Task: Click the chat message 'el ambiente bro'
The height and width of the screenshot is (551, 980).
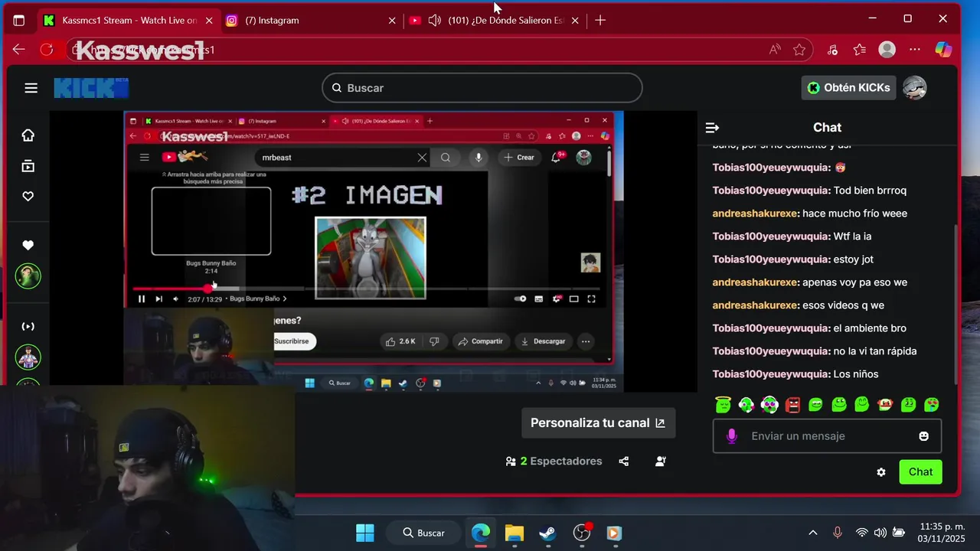Action: (x=870, y=328)
